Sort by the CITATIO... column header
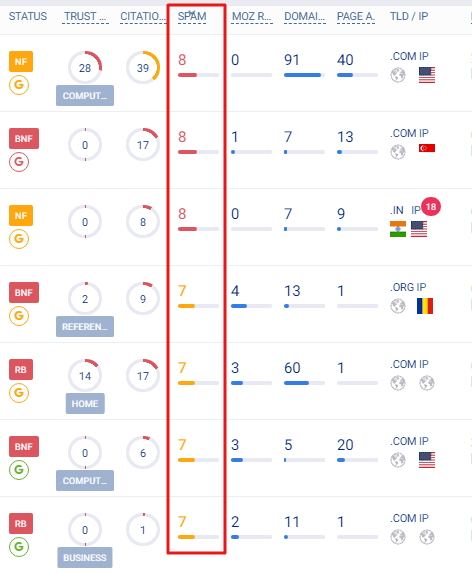 [143, 16]
